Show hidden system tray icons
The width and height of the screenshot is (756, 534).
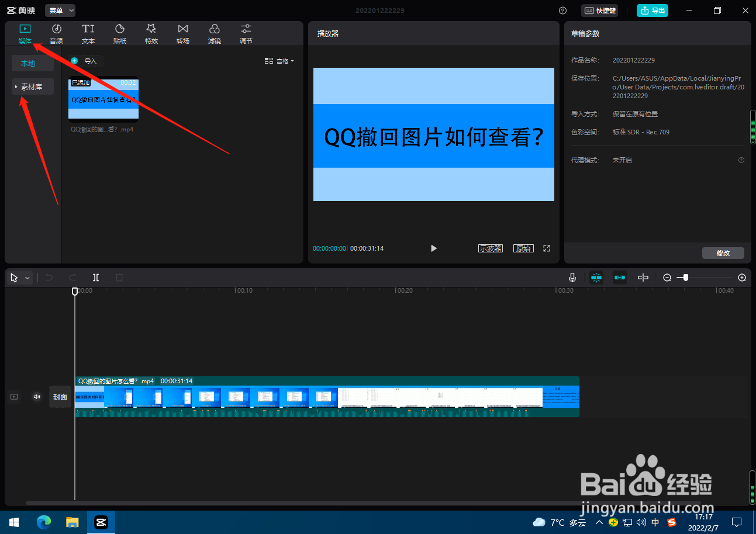click(599, 522)
